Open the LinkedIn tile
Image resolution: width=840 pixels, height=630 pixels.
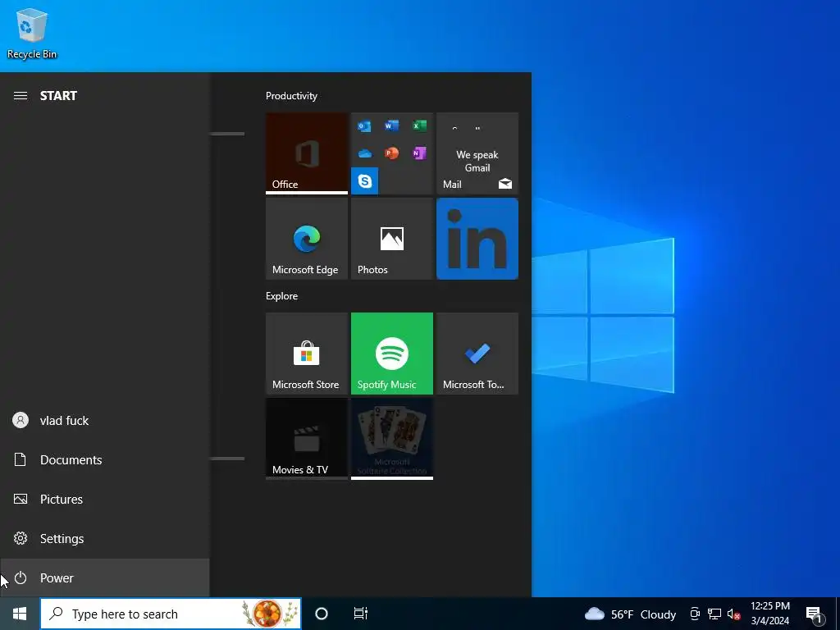pos(477,239)
